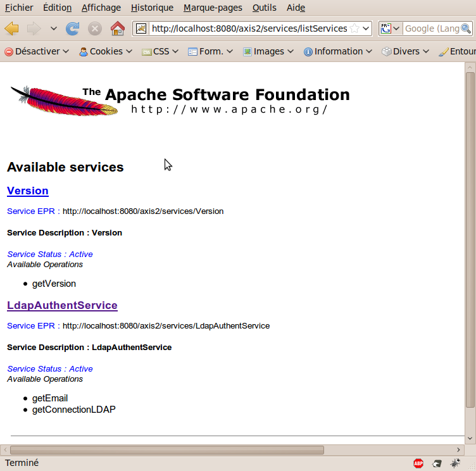The image size is (476, 471).
Task: Click the LdapAuthentService EPR URL text
Action: click(166, 326)
